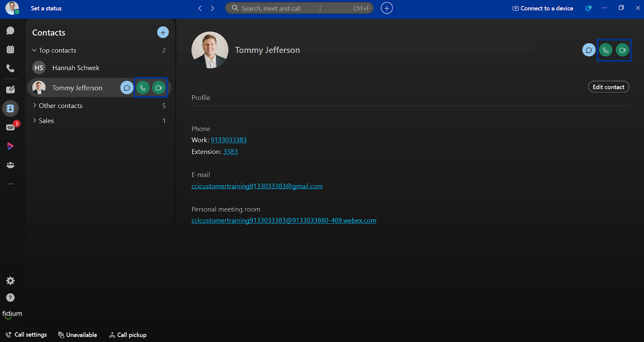644x342 pixels.
Task: Open the Voicemail icon with badge
Action: [x=10, y=127]
